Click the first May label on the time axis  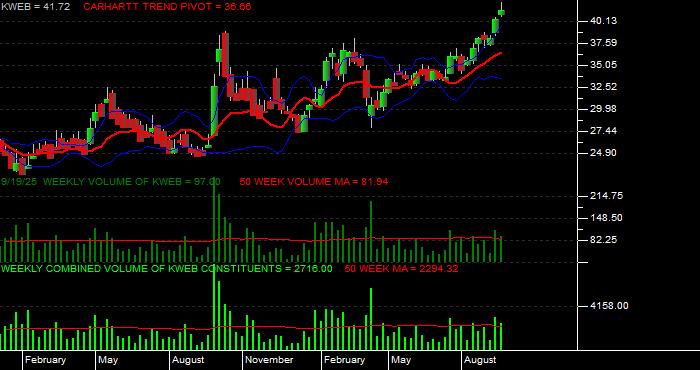click(108, 360)
